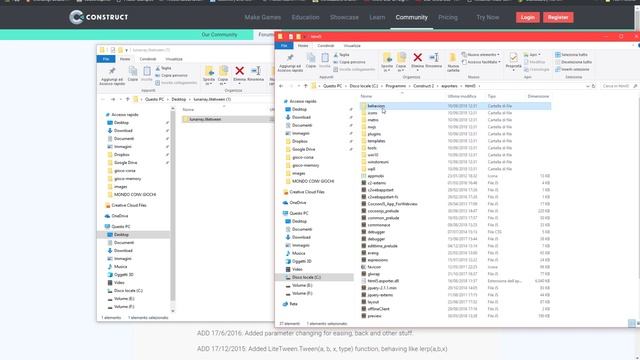The width and height of the screenshot is (640, 360).
Task: Open Community in the Construct site menu
Action: [x=411, y=18]
